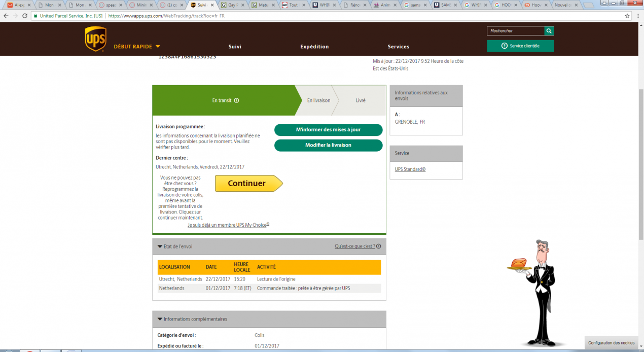
Task: Close the Tout browser tab
Action: [304, 5]
